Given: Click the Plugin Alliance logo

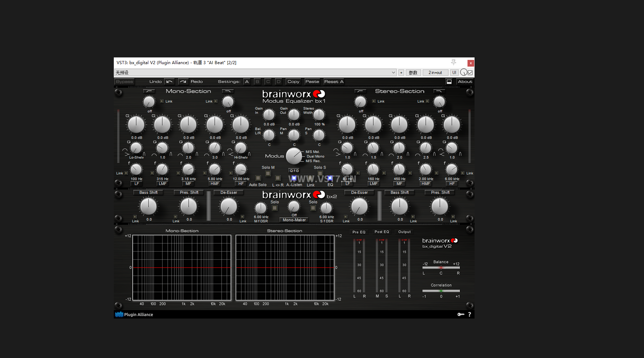Looking at the screenshot, I should pos(134,314).
